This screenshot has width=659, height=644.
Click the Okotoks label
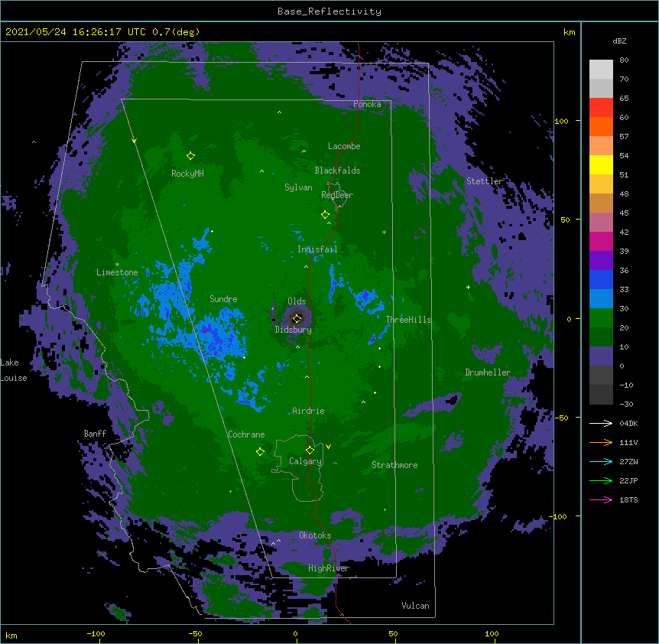pyautogui.click(x=315, y=535)
